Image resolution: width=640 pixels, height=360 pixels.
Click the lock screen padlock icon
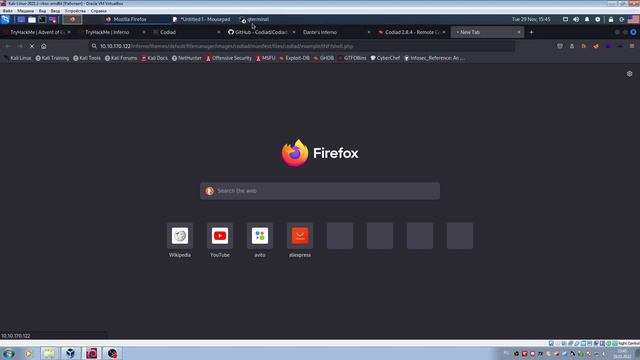(x=611, y=19)
